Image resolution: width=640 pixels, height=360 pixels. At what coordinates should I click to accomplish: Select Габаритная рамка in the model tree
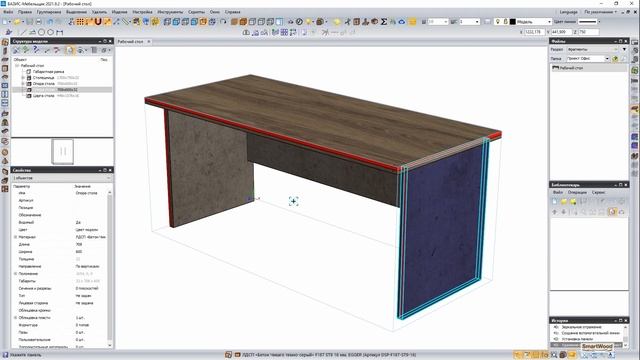48,71
